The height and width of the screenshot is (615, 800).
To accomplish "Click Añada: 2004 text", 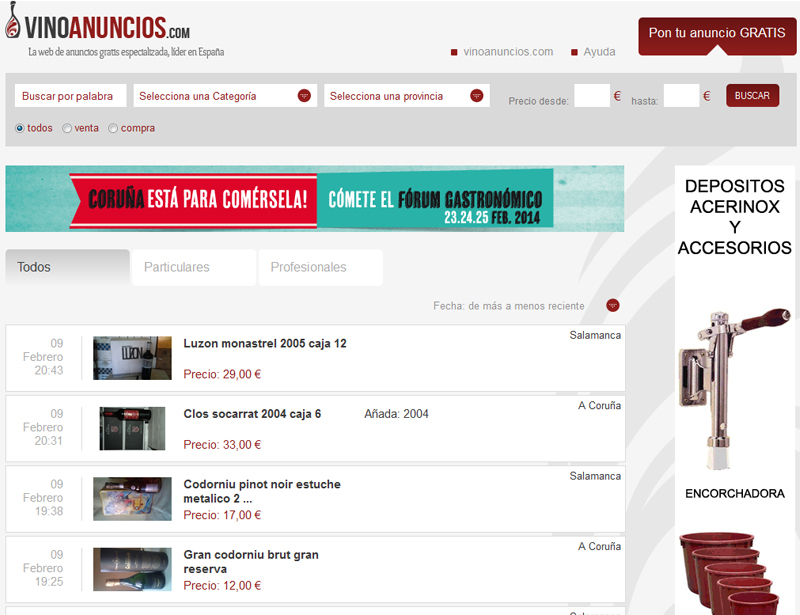I will click(396, 414).
